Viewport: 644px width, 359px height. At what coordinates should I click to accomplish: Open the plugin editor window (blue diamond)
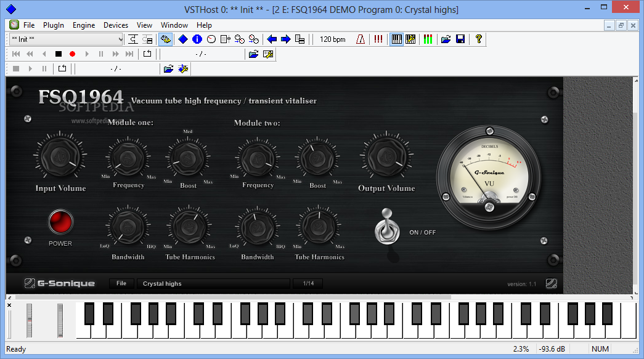[183, 39]
